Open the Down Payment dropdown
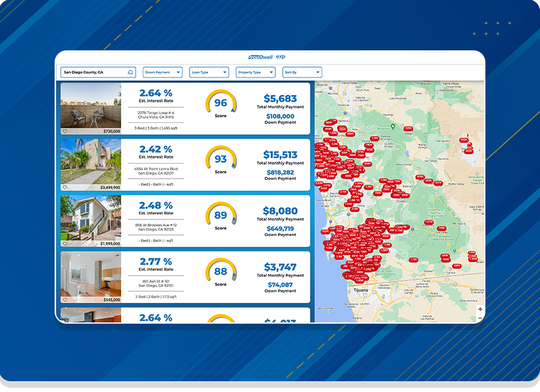540x392 pixels. point(163,73)
